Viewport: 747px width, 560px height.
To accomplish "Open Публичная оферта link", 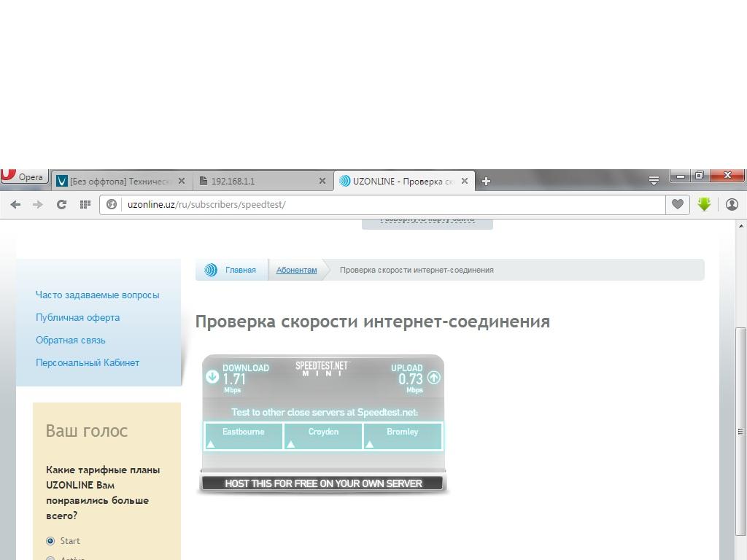I will (77, 318).
